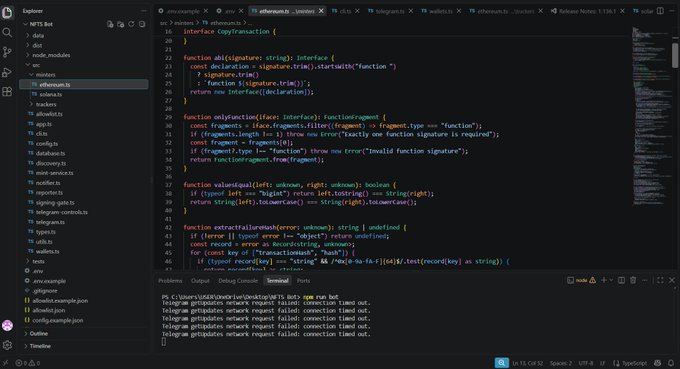This screenshot has height=369, width=680.
Task: Show errors and warnings count panel
Action: (x=28, y=363)
